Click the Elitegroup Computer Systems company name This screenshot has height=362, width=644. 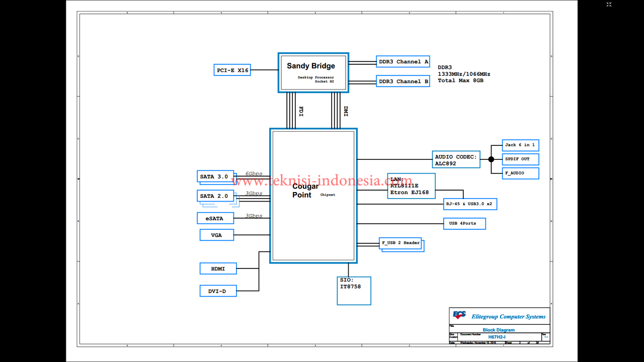pyautogui.click(x=508, y=317)
